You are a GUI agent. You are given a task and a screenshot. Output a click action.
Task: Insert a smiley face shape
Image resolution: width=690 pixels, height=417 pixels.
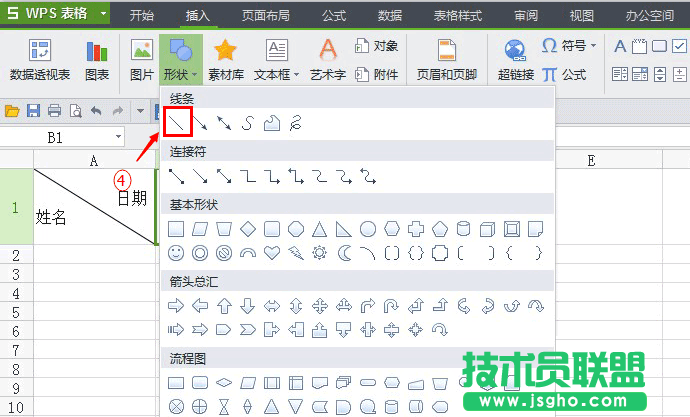pos(176,253)
